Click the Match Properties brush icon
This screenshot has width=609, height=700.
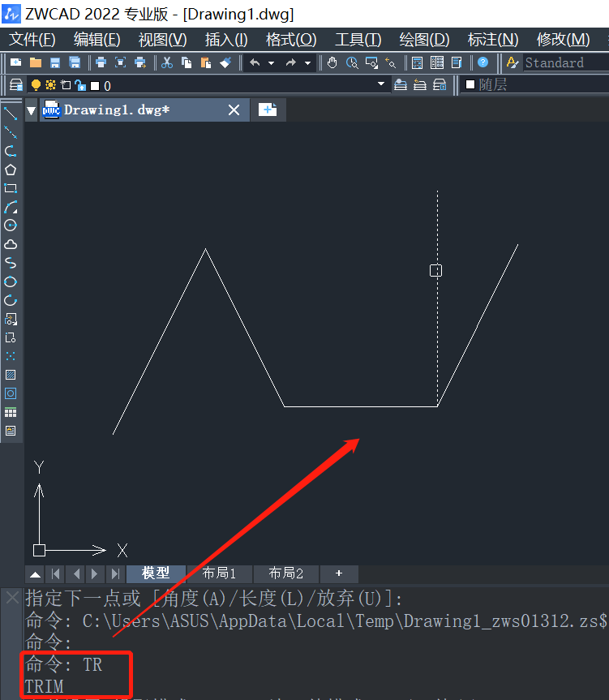pyautogui.click(x=225, y=62)
